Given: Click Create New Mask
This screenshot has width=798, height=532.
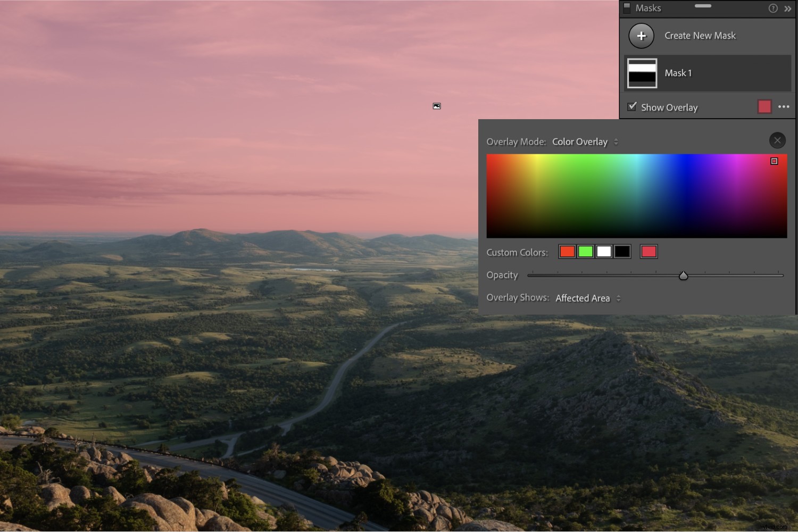Looking at the screenshot, I should point(700,35).
